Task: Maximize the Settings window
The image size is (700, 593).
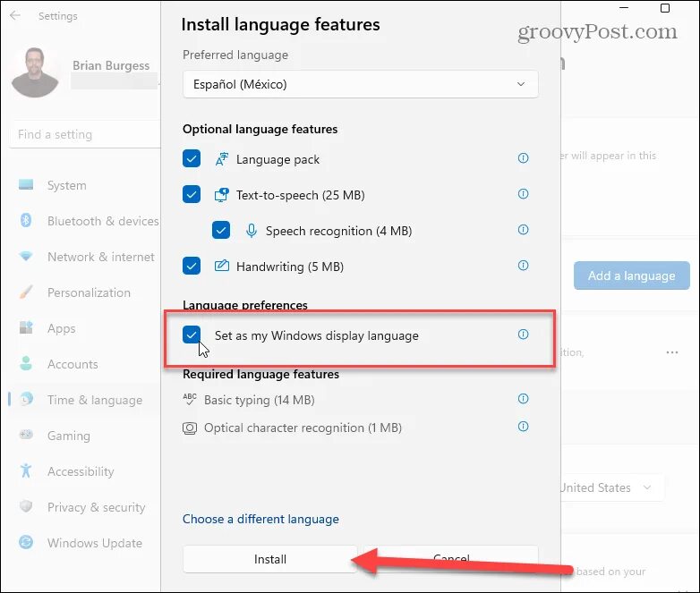Action: pyautogui.click(x=665, y=8)
